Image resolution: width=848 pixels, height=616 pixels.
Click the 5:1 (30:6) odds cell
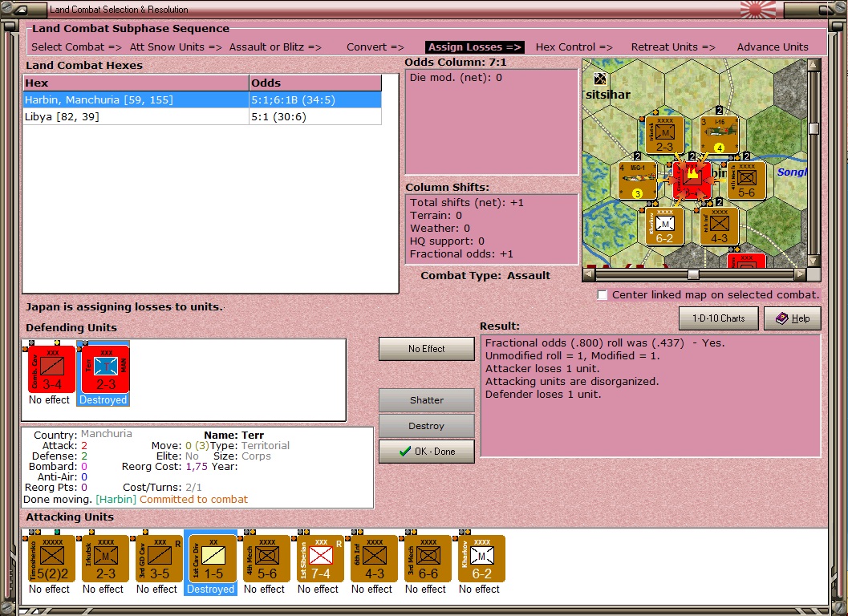[x=315, y=117]
